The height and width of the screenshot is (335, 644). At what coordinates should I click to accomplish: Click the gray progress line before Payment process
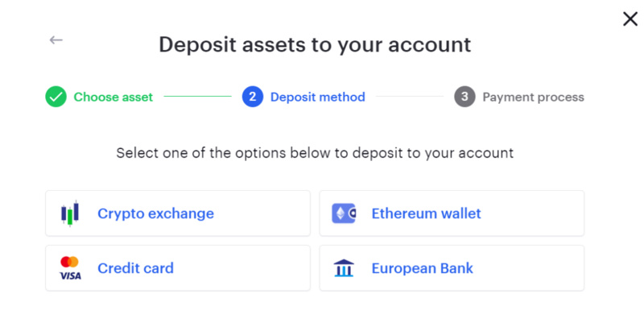point(410,97)
